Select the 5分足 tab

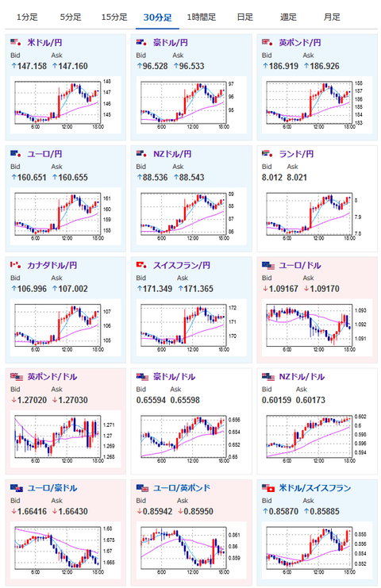[x=71, y=17]
